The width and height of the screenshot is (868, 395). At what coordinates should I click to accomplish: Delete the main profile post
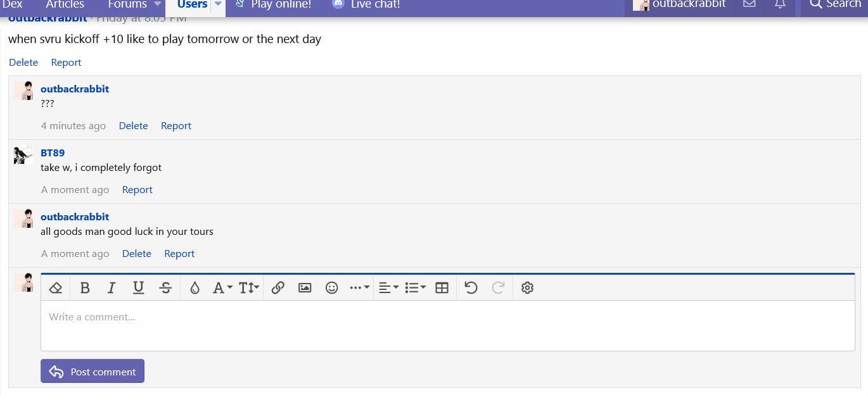tap(23, 63)
